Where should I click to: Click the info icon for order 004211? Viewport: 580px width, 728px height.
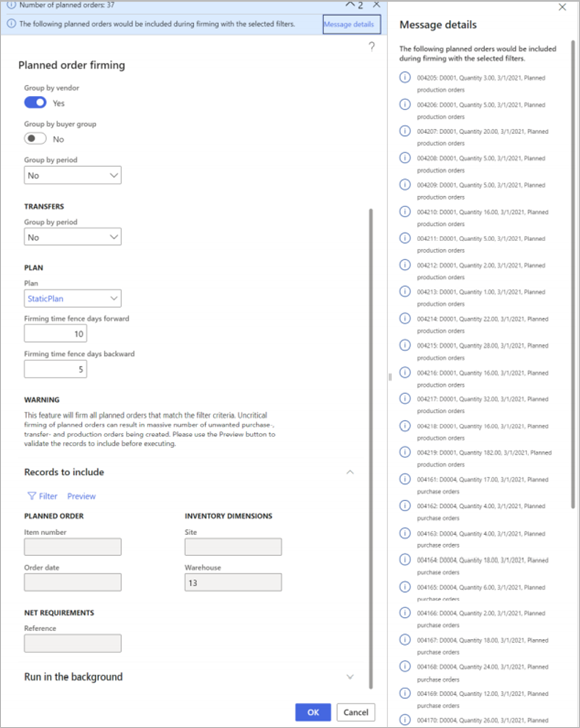click(405, 238)
